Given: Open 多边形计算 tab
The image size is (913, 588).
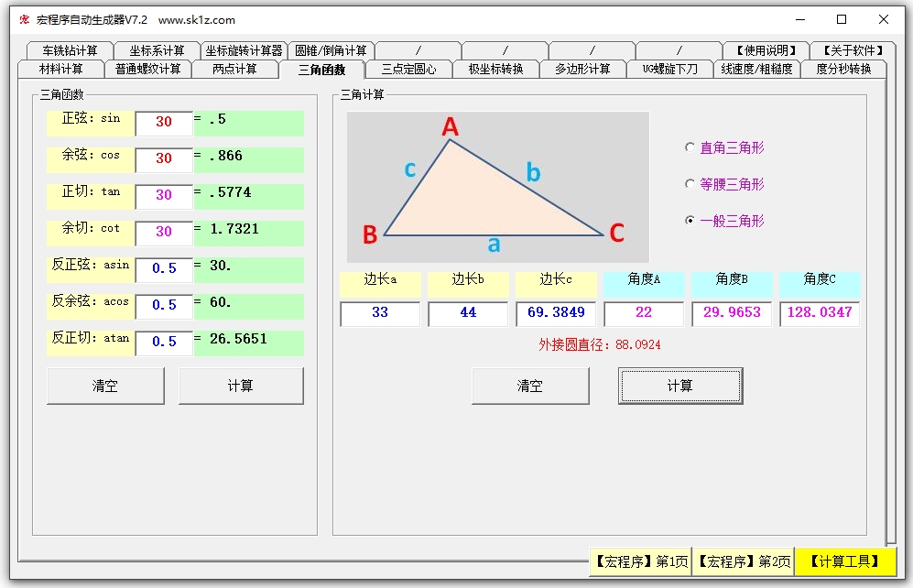Looking at the screenshot, I should click(x=582, y=70).
